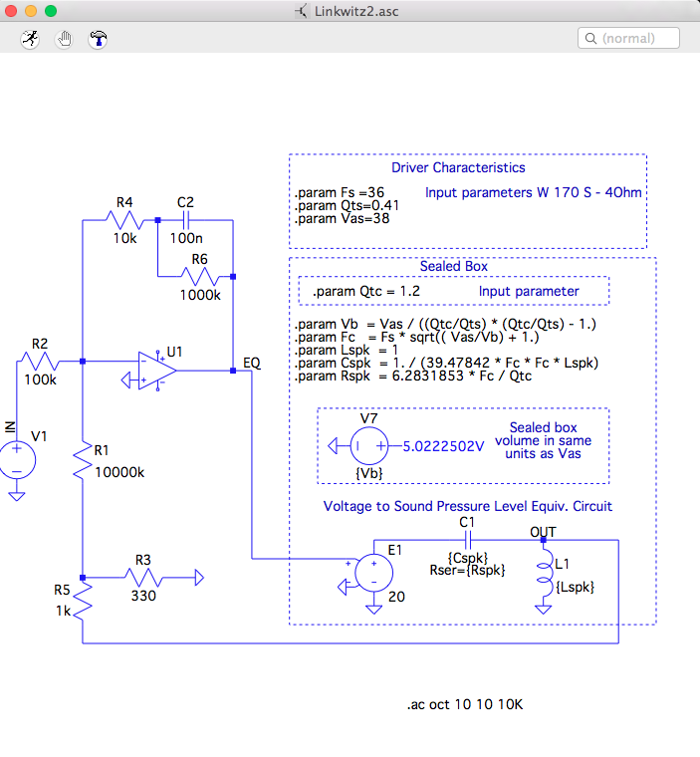700x757 pixels.
Task: Click the document icon in title bar
Action: pyautogui.click(x=302, y=10)
